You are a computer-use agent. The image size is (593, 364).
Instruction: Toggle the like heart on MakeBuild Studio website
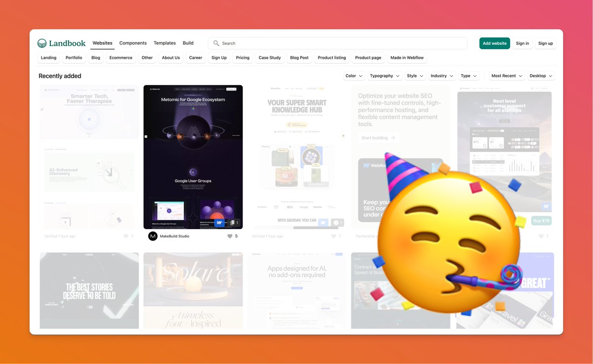pos(230,236)
